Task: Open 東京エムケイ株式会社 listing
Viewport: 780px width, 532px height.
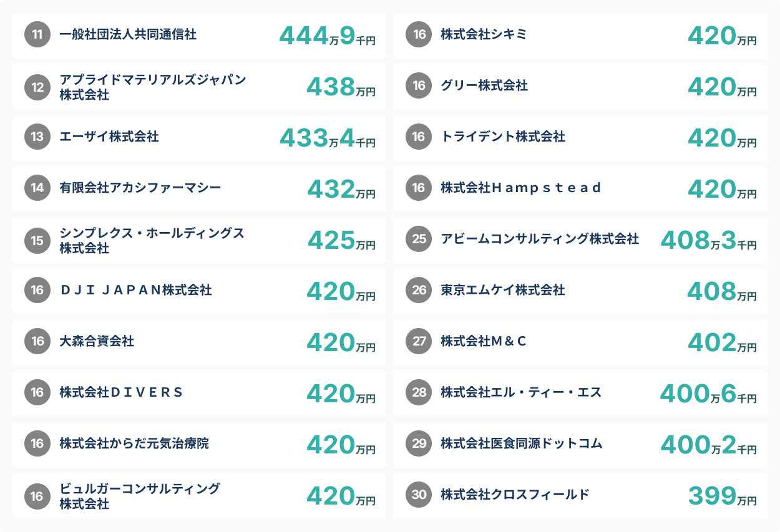Action: click(503, 290)
